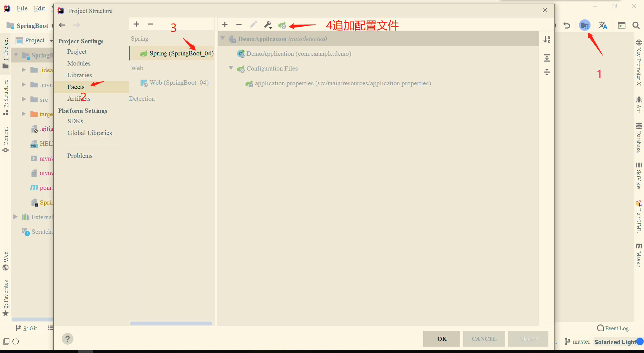The width and height of the screenshot is (644, 353).
Task: Open Maven tool window
Action: [x=639, y=255]
